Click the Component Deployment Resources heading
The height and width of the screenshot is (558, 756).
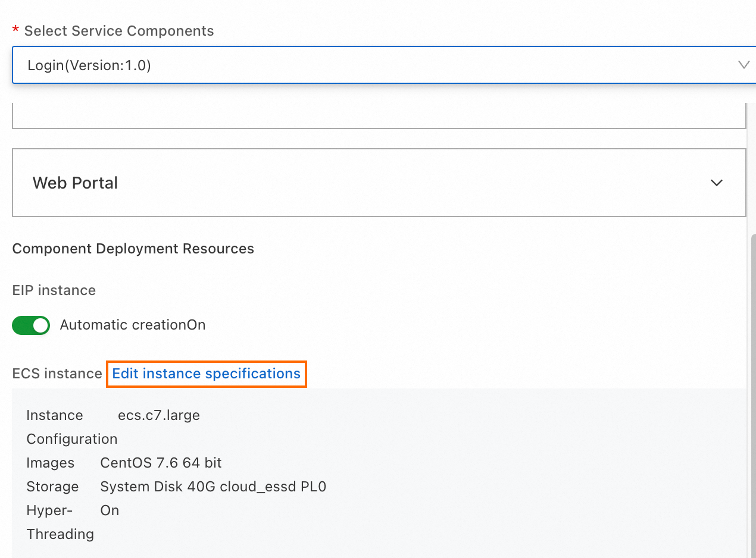pyautogui.click(x=133, y=249)
